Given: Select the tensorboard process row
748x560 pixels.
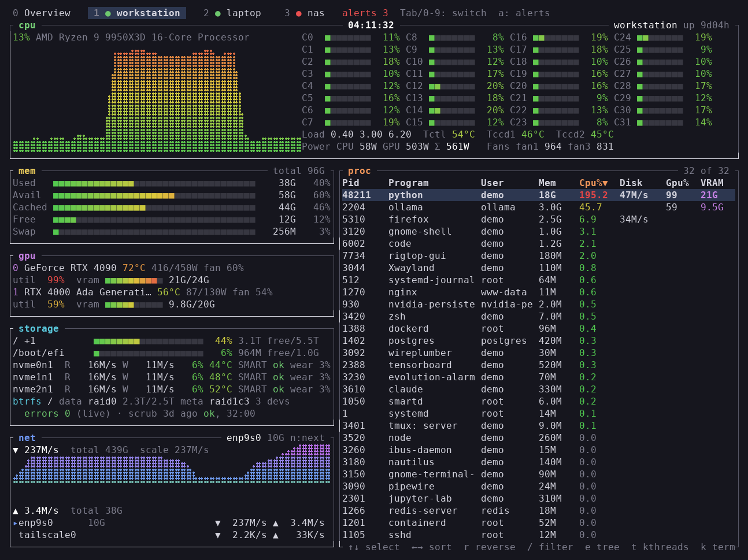Looking at the screenshot, I should [538, 365].
